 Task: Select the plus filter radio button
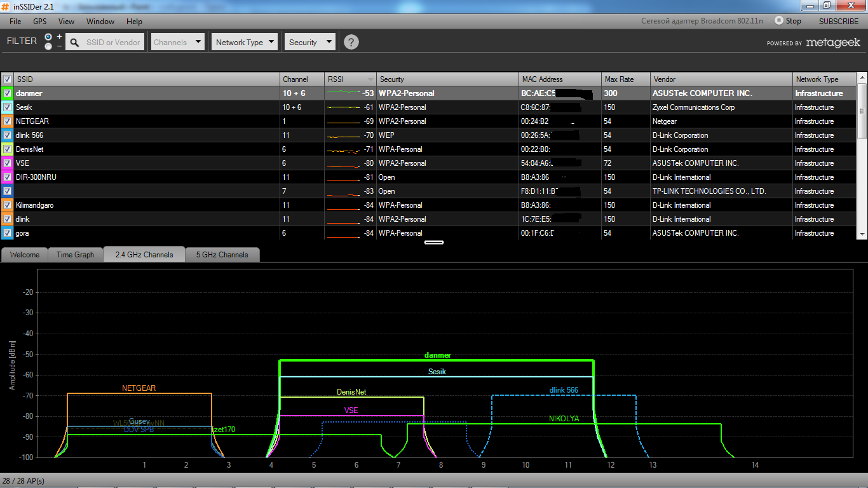click(48, 37)
